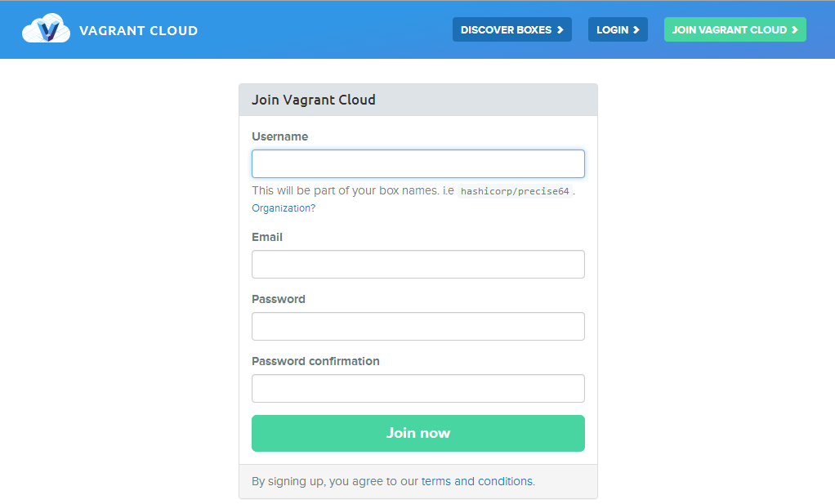Select the Password input field
Image resolution: width=835 pixels, height=504 pixels.
click(x=417, y=326)
